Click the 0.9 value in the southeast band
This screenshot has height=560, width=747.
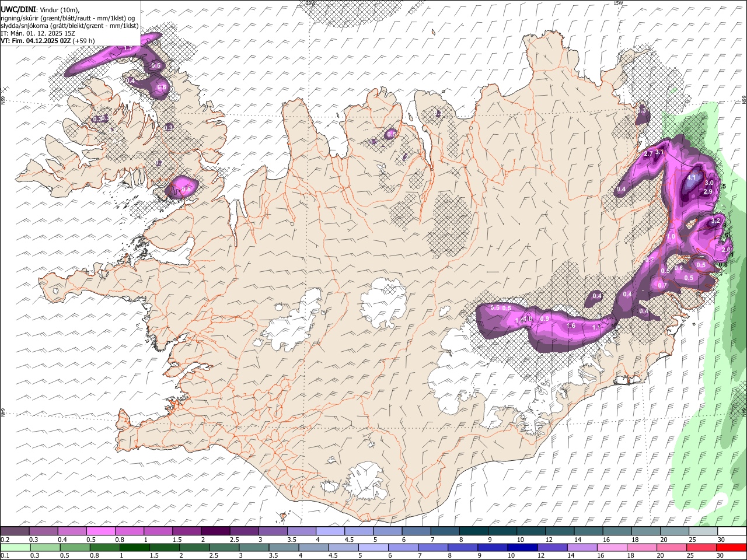544,318
